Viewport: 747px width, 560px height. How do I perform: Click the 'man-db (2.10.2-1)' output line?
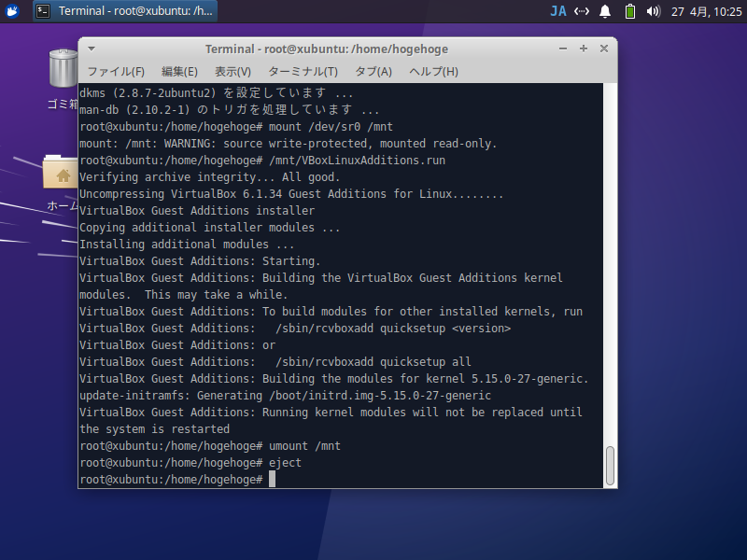229,109
